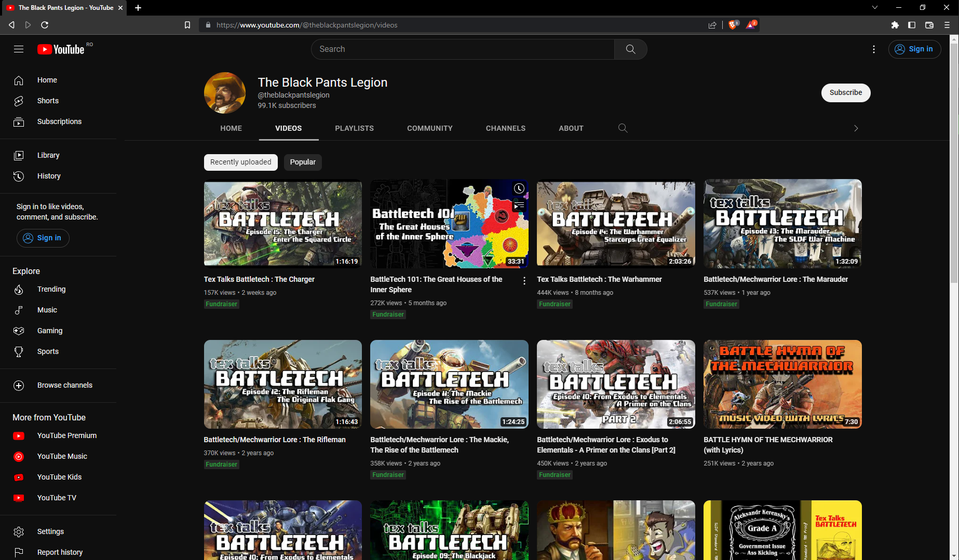
Task: Open the Brave wallet icon
Action: (x=929, y=25)
